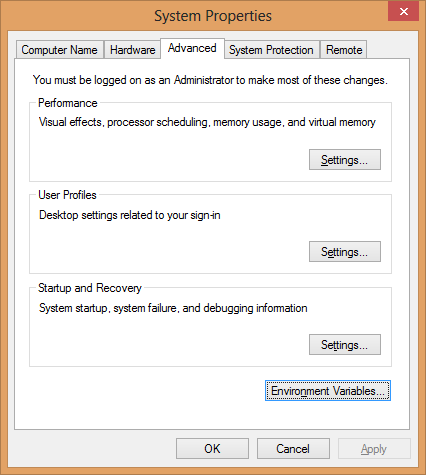Click the visual effects description text

[207, 122]
